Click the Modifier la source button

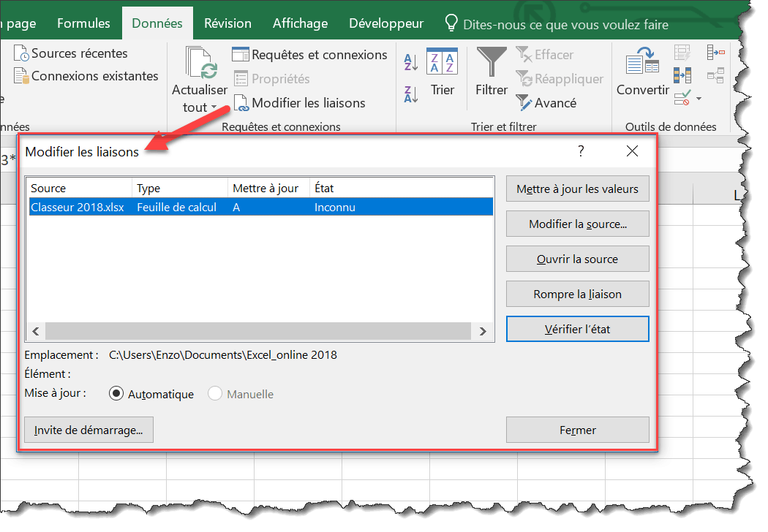coord(577,224)
